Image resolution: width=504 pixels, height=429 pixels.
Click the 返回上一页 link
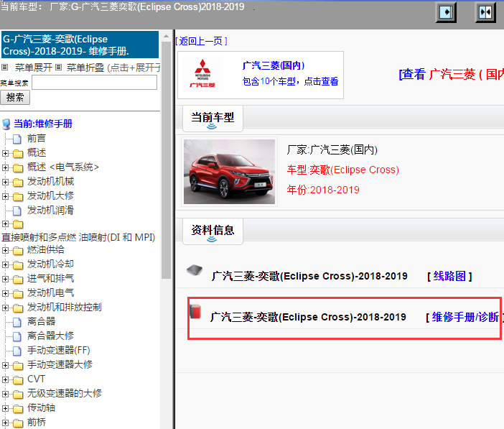point(202,41)
